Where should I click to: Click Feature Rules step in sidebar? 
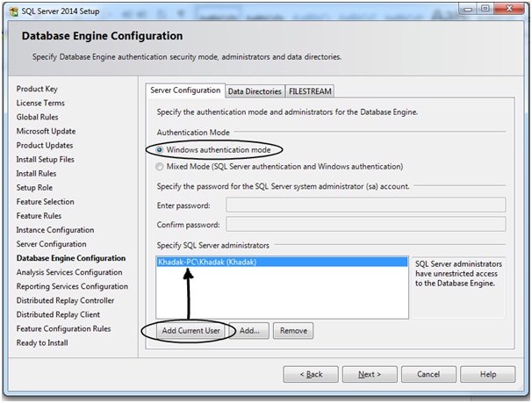(39, 216)
